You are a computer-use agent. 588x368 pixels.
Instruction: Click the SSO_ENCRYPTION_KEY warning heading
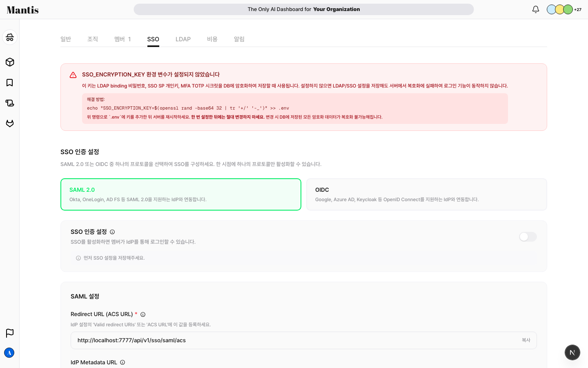(151, 74)
